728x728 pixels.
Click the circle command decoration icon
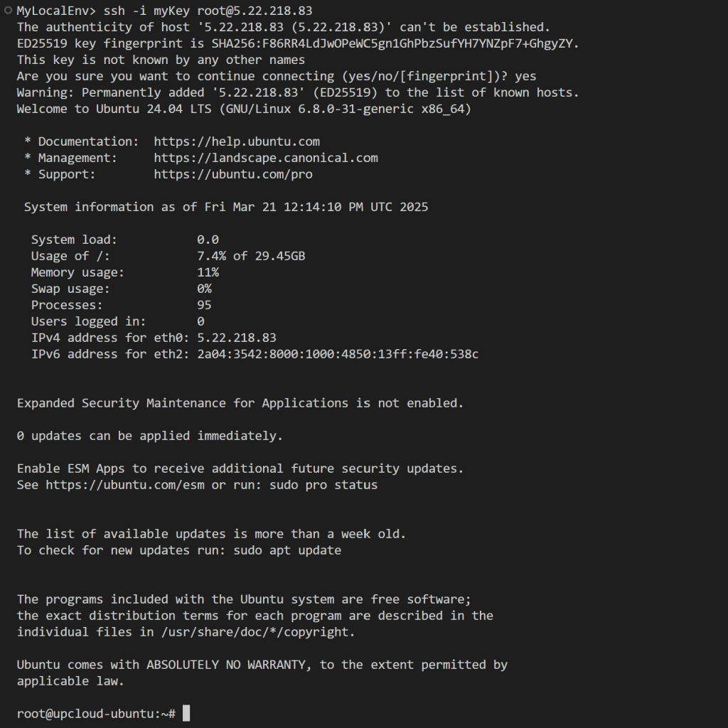(8, 11)
